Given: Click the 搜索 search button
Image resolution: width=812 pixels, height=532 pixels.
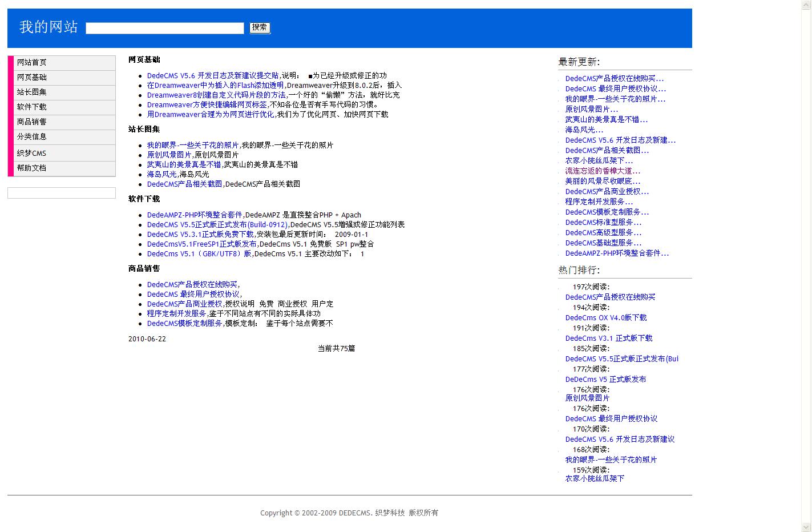Looking at the screenshot, I should (x=260, y=27).
